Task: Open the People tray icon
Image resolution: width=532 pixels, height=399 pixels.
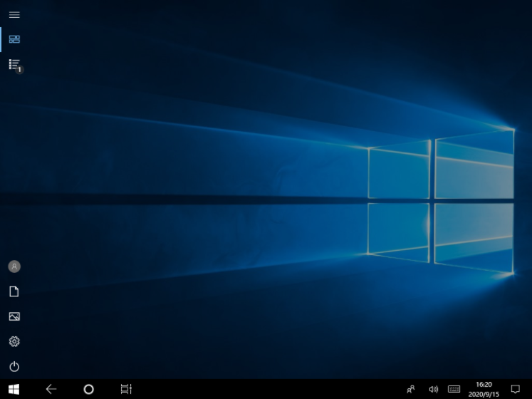Action: pyautogui.click(x=411, y=389)
